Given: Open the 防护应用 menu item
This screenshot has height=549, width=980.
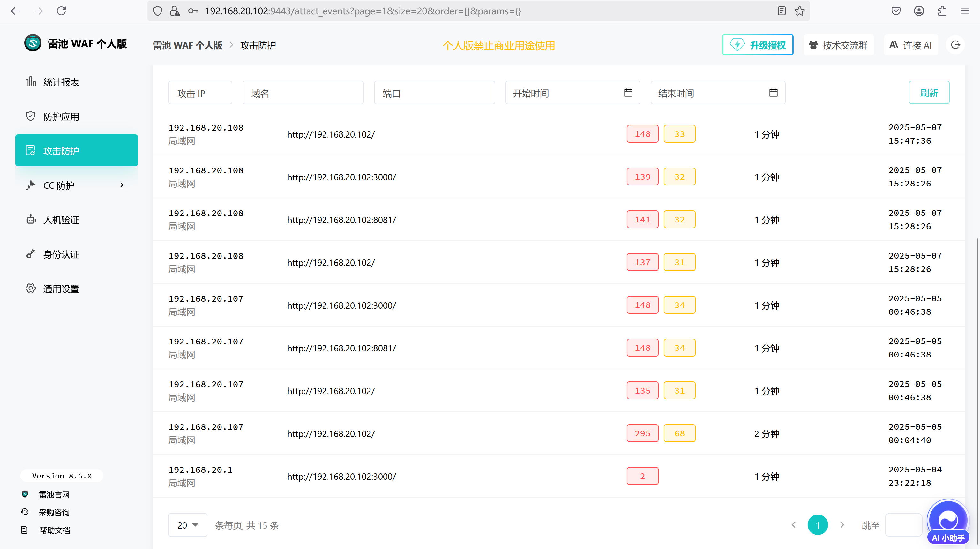Looking at the screenshot, I should [77, 117].
